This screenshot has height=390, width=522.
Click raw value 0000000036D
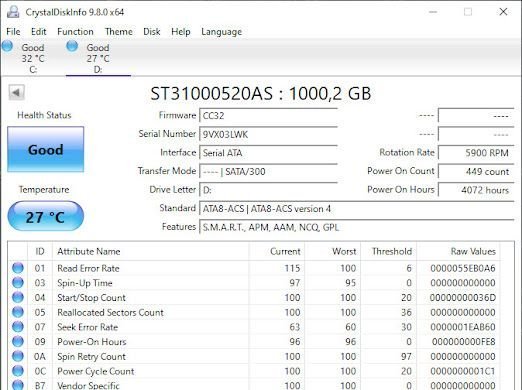[463, 298]
